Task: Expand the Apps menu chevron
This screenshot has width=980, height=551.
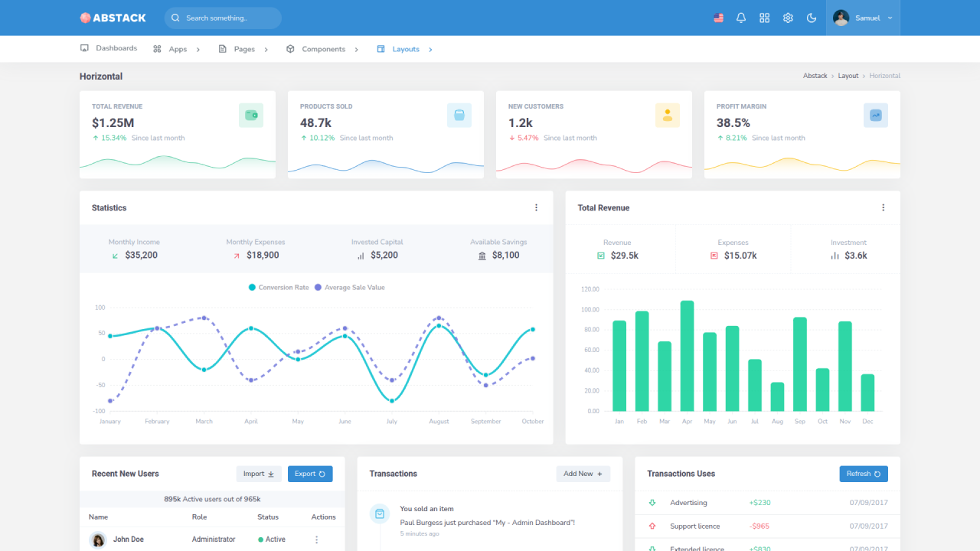Action: pos(198,49)
